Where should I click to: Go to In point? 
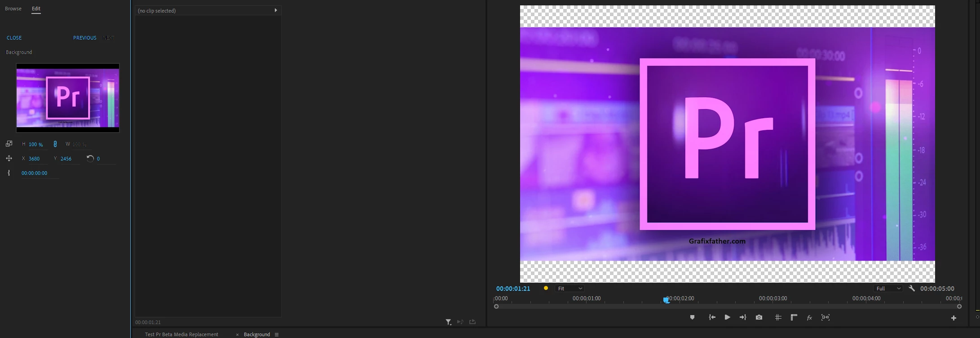click(x=712, y=317)
